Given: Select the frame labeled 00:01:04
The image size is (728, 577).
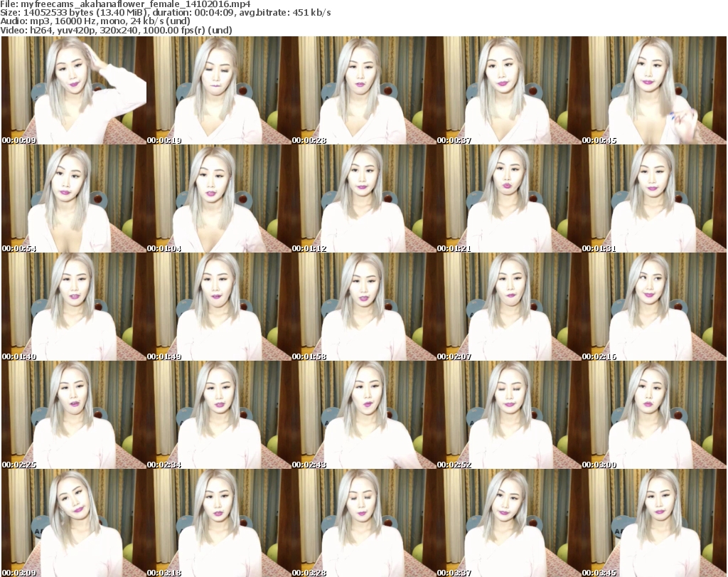Looking at the screenshot, I should click(219, 198).
